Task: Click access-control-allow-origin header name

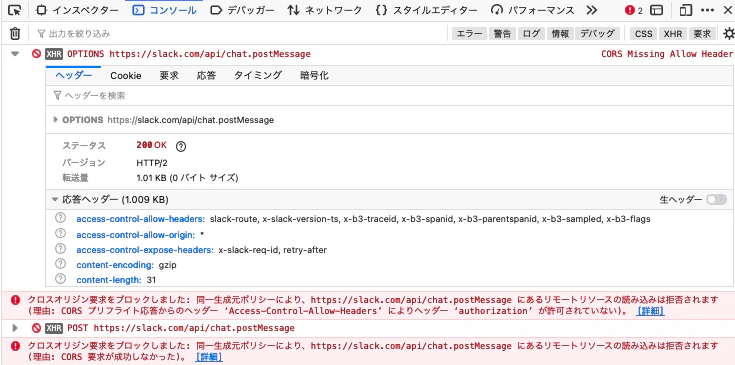Action: coord(135,234)
